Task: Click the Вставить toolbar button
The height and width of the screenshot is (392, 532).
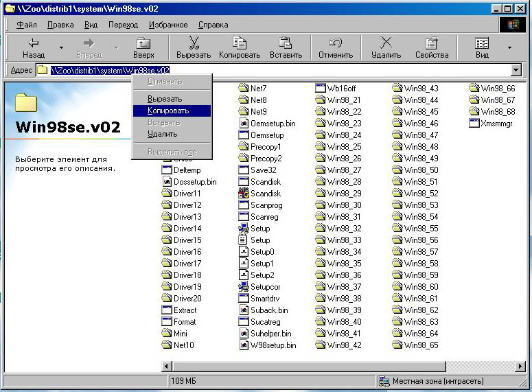Action: point(286,47)
